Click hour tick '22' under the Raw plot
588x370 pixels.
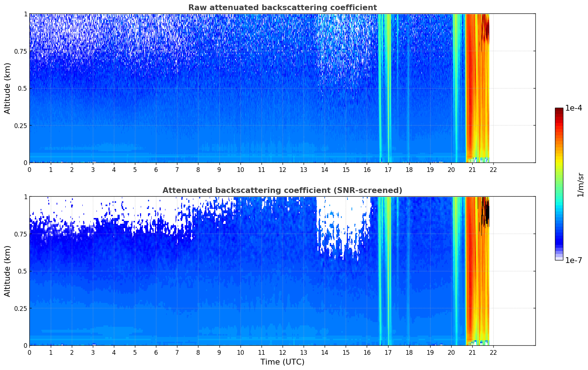pyautogui.click(x=493, y=169)
